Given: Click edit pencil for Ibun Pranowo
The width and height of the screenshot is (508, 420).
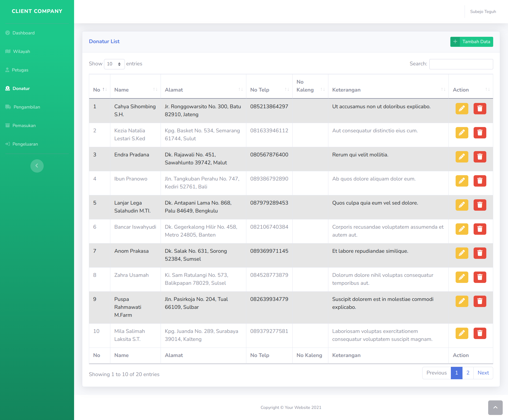Looking at the screenshot, I should [x=462, y=181].
